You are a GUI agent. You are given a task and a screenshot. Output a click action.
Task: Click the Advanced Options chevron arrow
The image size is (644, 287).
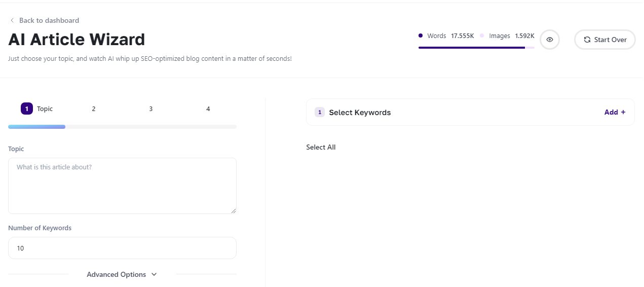(x=154, y=274)
